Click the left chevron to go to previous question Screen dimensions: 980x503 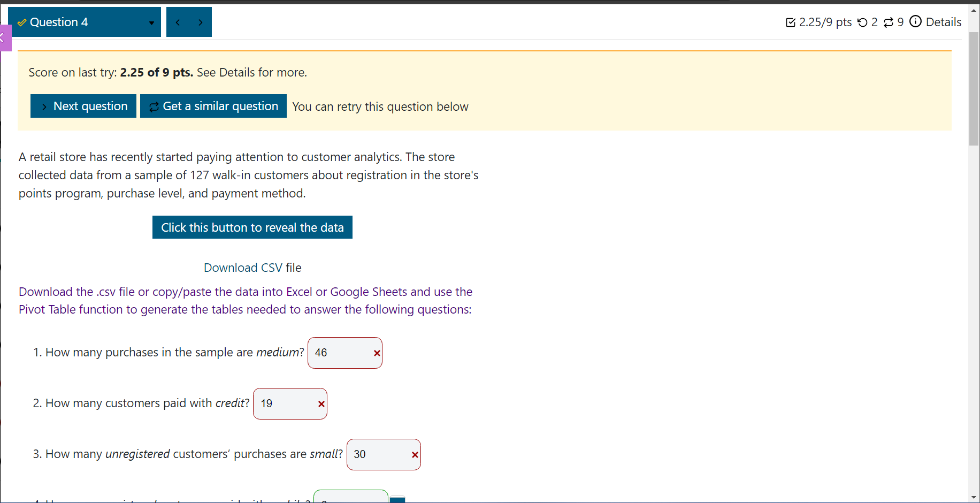[x=178, y=22]
